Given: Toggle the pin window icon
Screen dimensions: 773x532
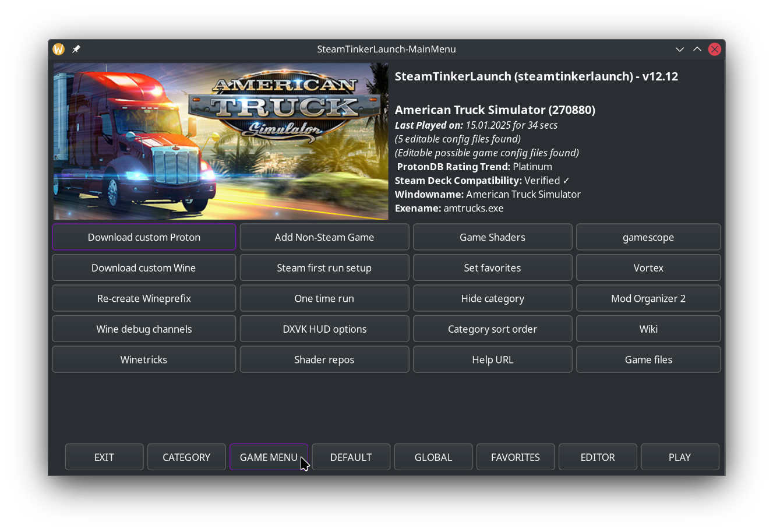Looking at the screenshot, I should pos(76,50).
